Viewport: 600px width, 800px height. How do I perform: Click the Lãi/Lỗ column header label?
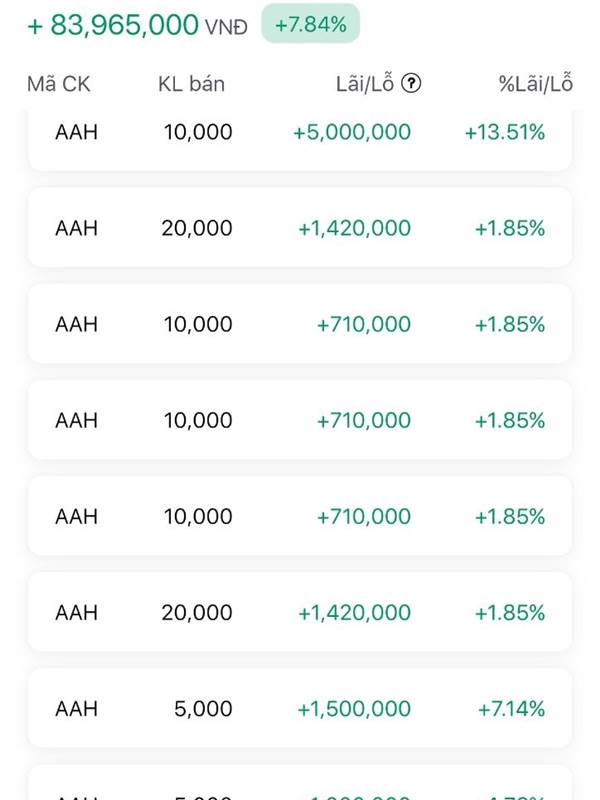click(x=365, y=83)
